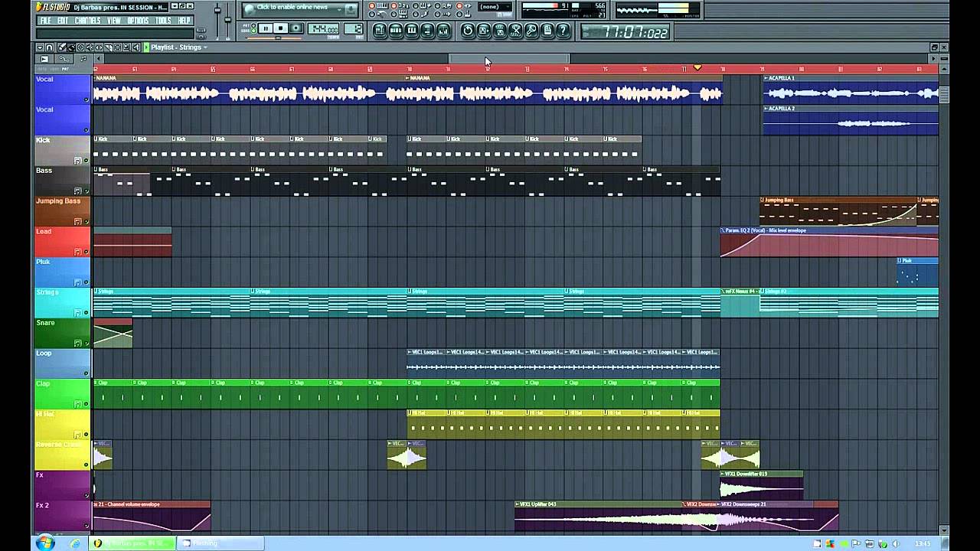Adjust the main pitch slider
The width and height of the screenshot is (980, 551).
tap(227, 21)
